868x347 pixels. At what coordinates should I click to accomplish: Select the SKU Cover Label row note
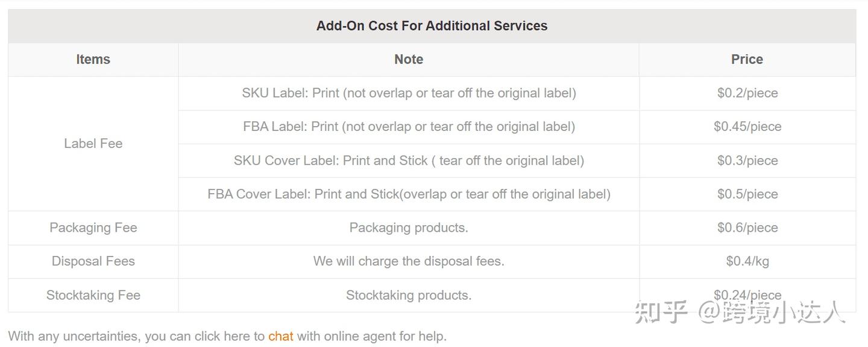(x=409, y=161)
